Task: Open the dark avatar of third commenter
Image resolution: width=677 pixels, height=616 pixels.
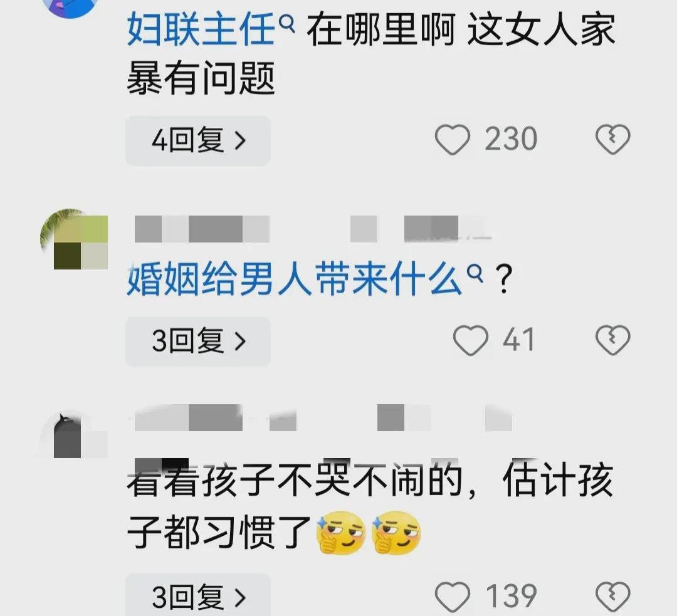Action: coord(74,434)
